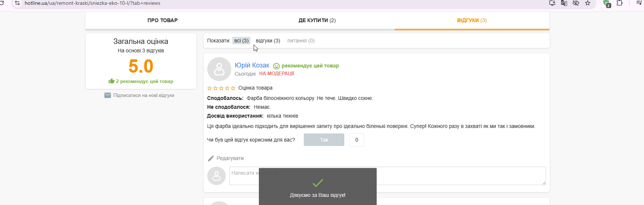Click the helpful vote count 0

pos(356,140)
